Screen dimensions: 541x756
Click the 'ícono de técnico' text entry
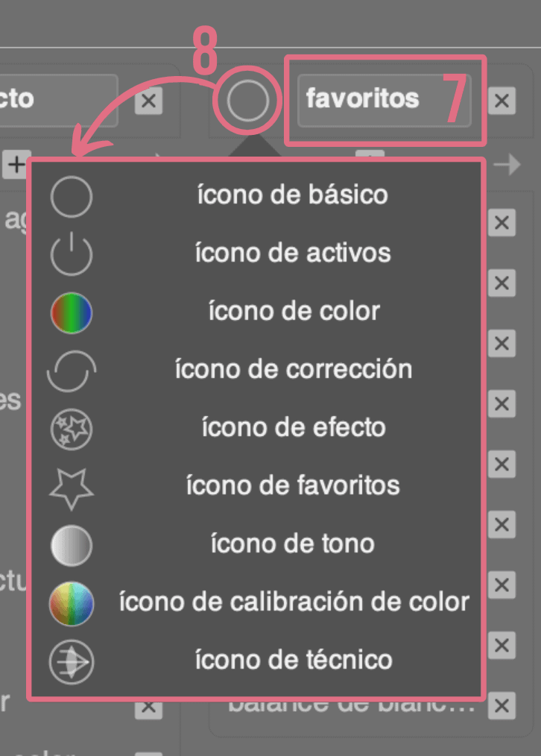(x=294, y=660)
